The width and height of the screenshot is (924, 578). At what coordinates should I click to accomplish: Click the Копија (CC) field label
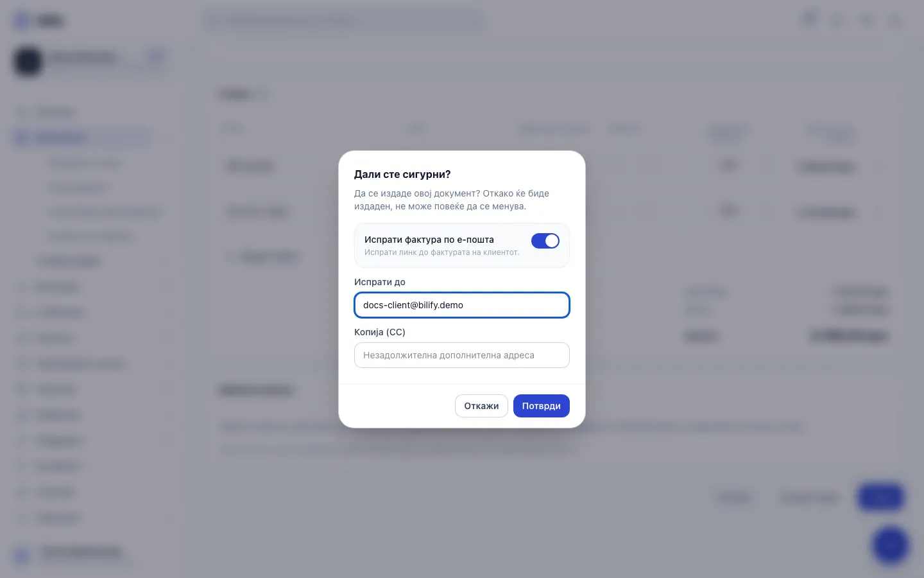pos(380,332)
